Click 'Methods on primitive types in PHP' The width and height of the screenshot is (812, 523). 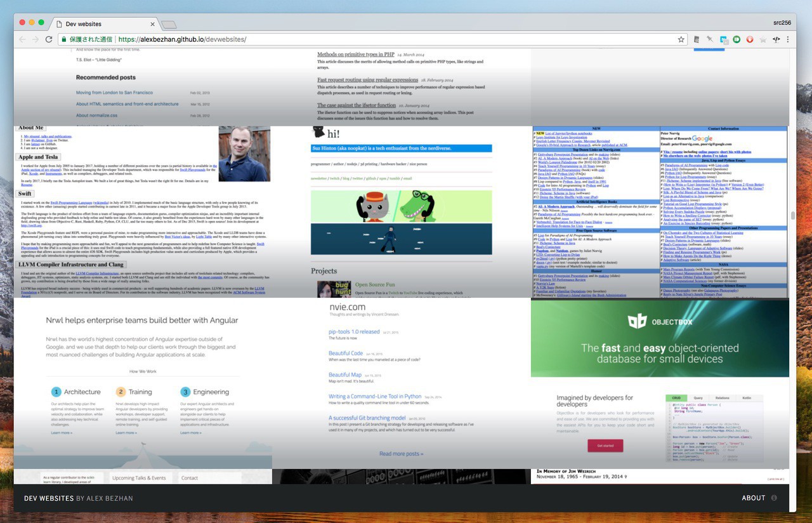pos(355,55)
